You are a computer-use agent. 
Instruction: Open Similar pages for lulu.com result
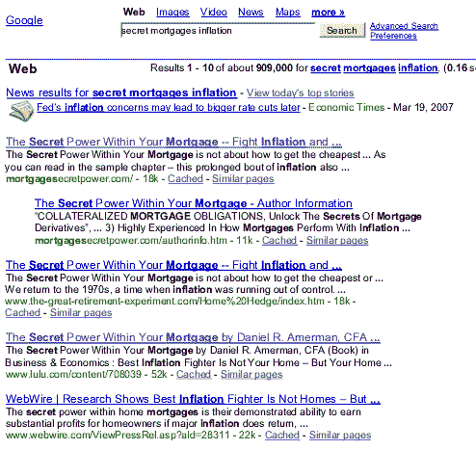coord(251,374)
